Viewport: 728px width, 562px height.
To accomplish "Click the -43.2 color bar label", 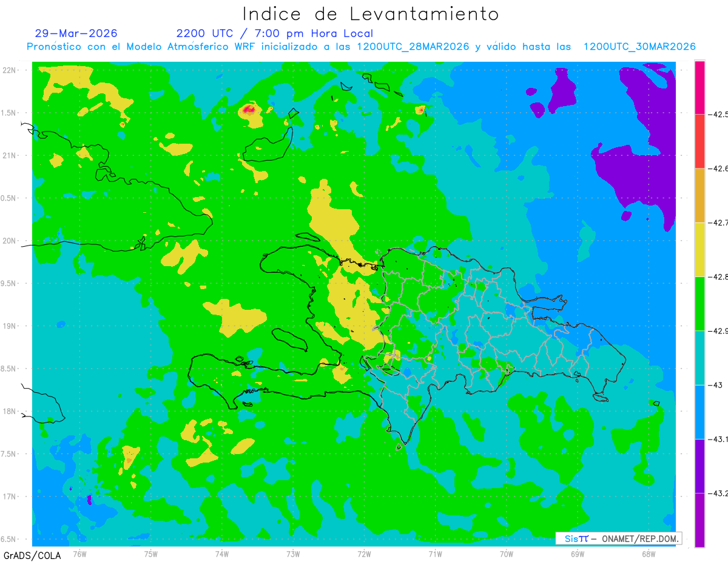I will [x=718, y=493].
